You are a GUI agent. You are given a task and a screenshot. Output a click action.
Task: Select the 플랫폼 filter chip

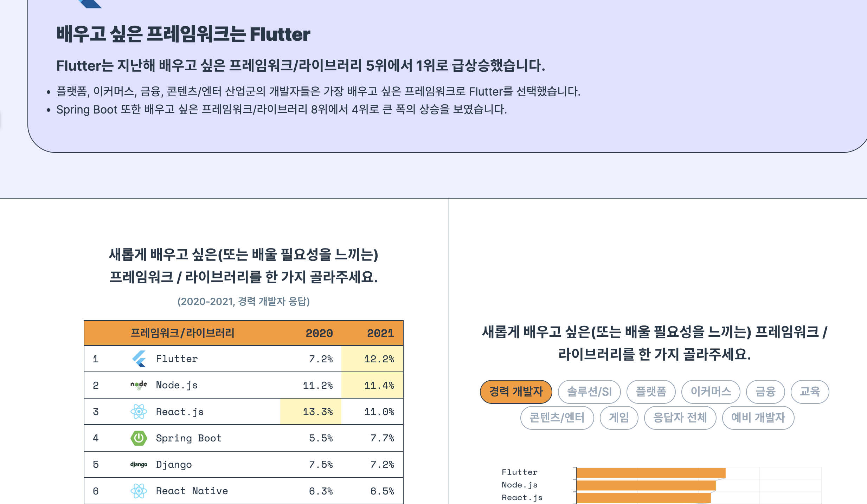651,392
